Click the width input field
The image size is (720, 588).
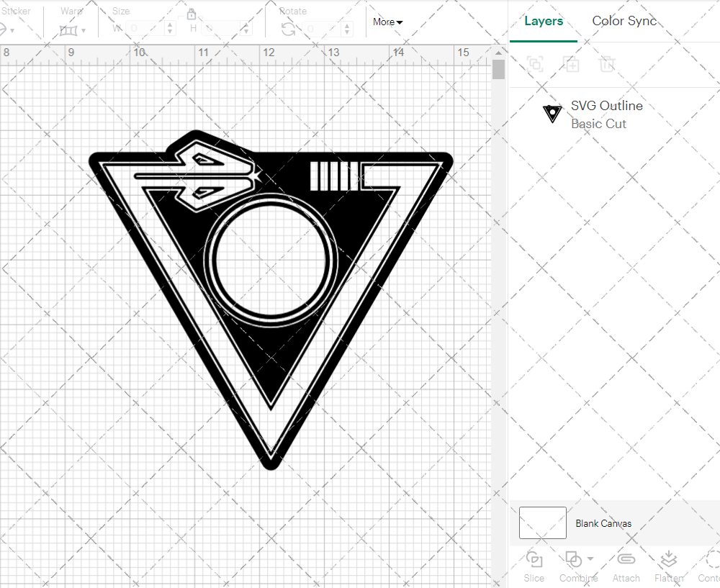click(x=149, y=27)
